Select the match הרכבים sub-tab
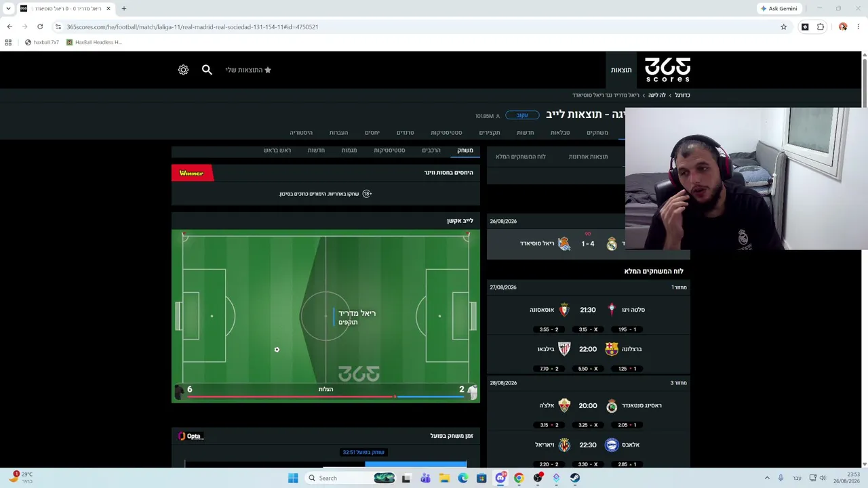The image size is (868, 488). pos(431,150)
